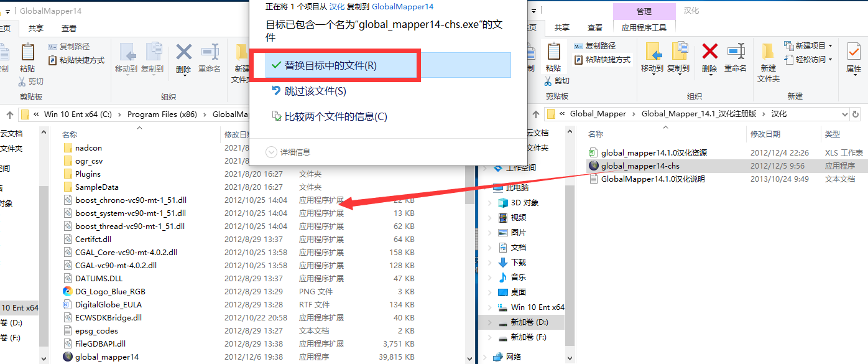This screenshot has height=364, width=868.
Task: Switch to the 共享 tab in the left window
Action: coord(36,28)
